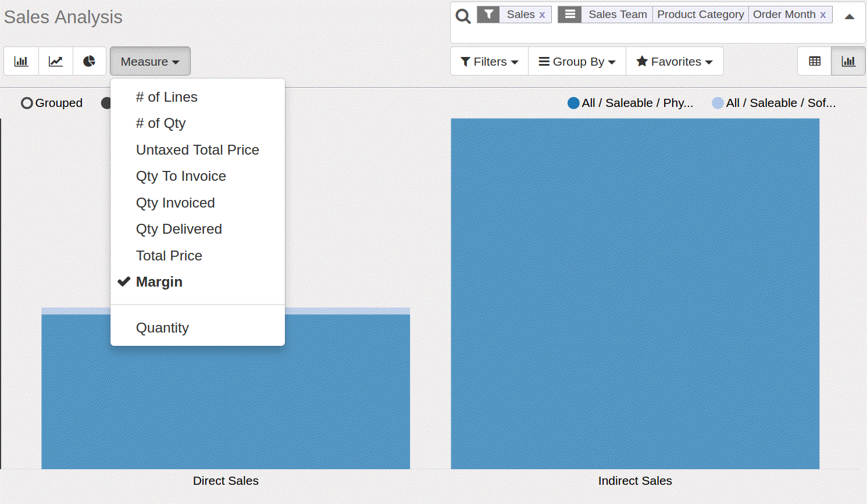The image size is (867, 504).
Task: Select the Total Price measure
Action: coord(198,256)
